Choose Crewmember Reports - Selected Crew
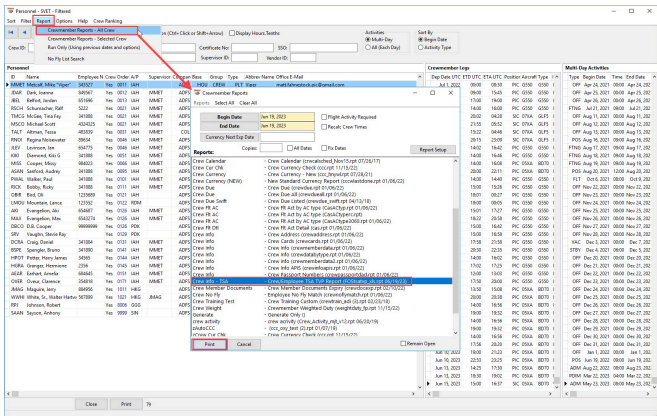The image size is (657, 416). point(87,39)
